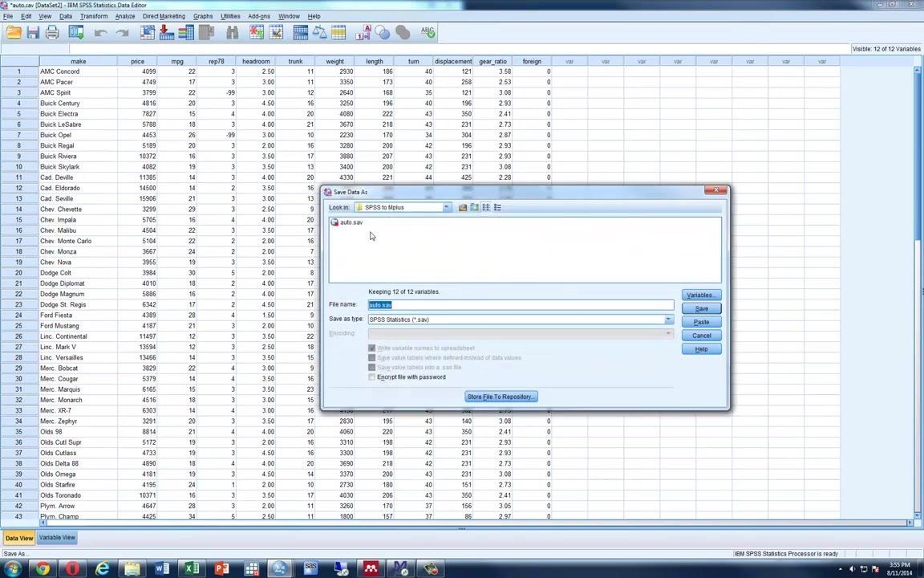Switch to the Data View tab
Image resolution: width=924 pixels, height=578 pixels.
[19, 538]
